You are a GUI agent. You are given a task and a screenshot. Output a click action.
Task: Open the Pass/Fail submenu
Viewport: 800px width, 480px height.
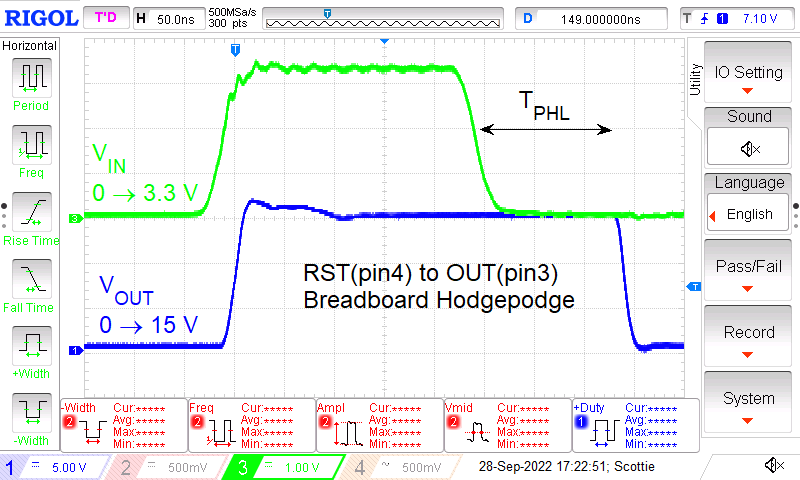[x=748, y=270]
